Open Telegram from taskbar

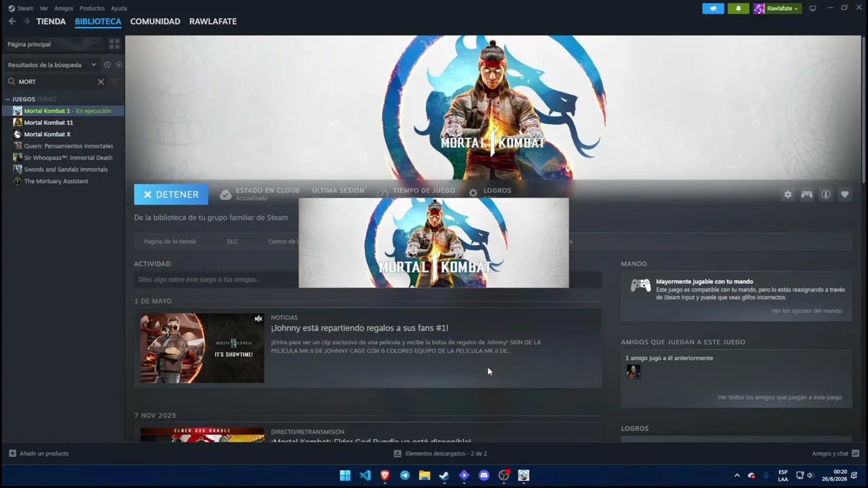[x=405, y=475]
